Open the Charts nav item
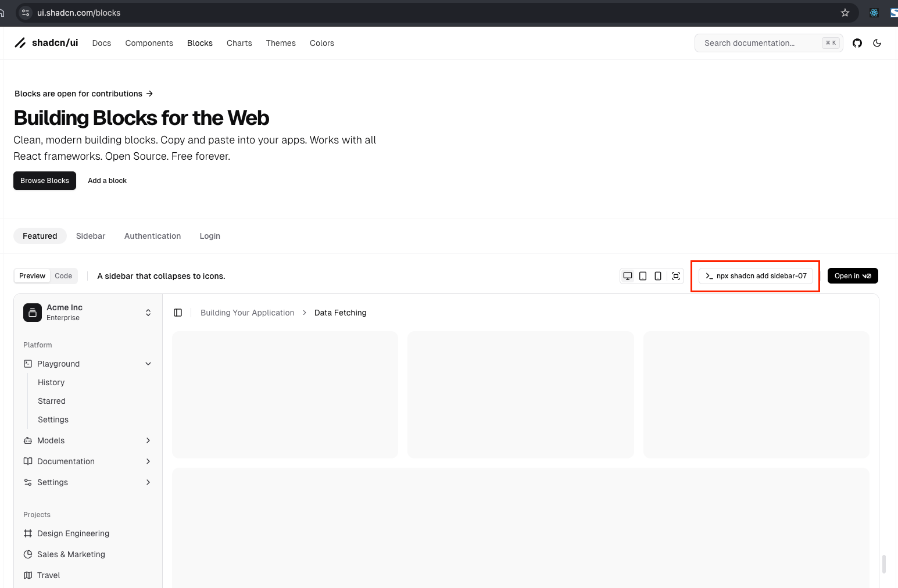Image resolution: width=898 pixels, height=588 pixels. click(x=239, y=43)
